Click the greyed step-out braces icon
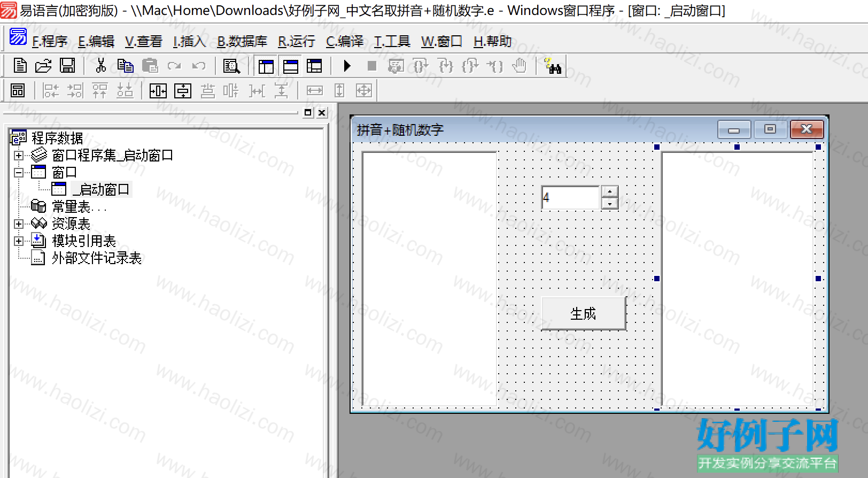 coord(470,66)
